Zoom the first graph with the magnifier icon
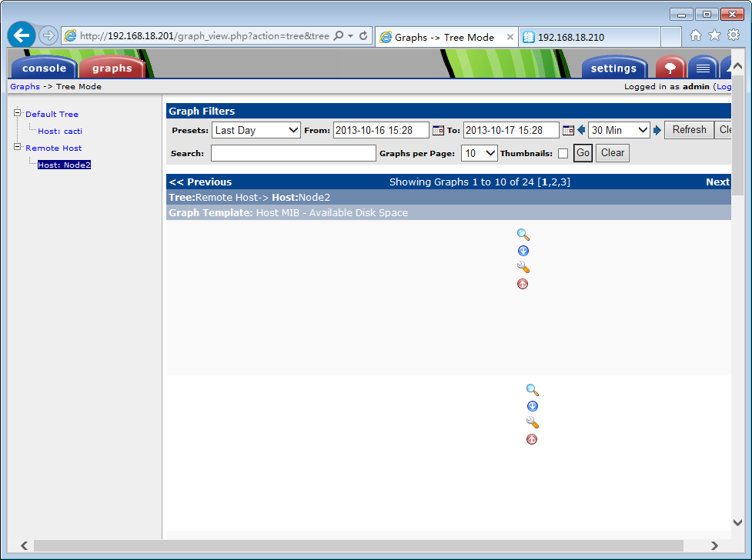Screen dimensions: 752x560 (523, 235)
